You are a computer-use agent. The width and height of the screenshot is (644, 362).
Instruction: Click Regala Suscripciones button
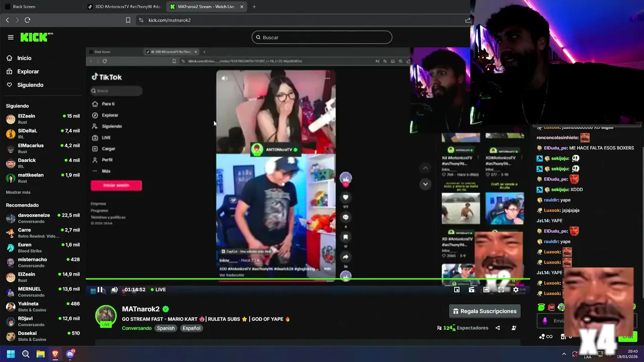(x=485, y=311)
